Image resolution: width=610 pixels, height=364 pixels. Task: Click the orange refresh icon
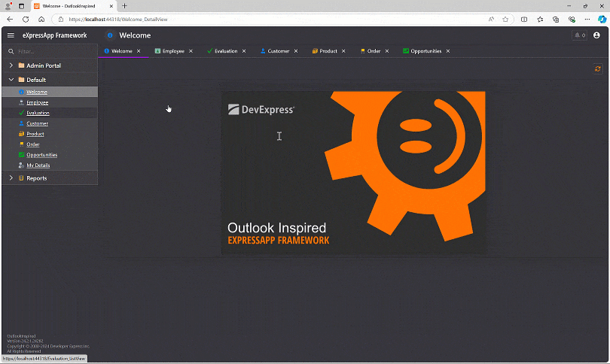(598, 68)
